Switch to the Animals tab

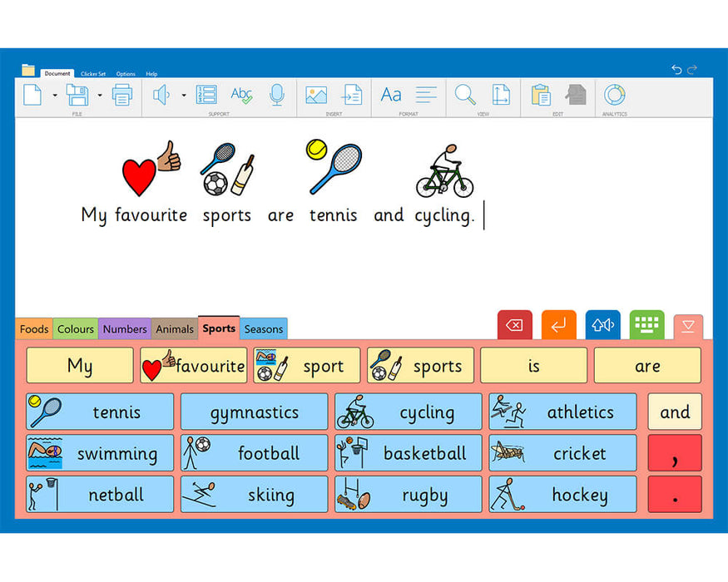(175, 329)
